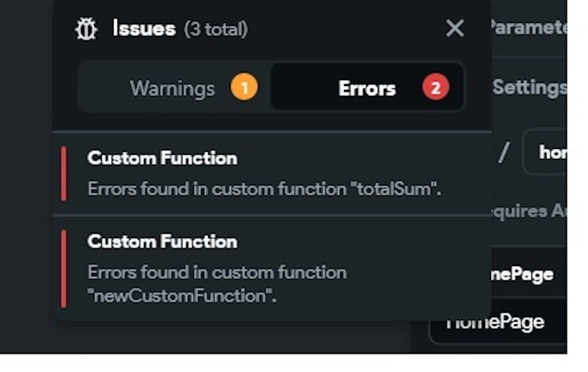588x372 pixels.
Task: Click the Issues panel title
Action: pos(144,28)
